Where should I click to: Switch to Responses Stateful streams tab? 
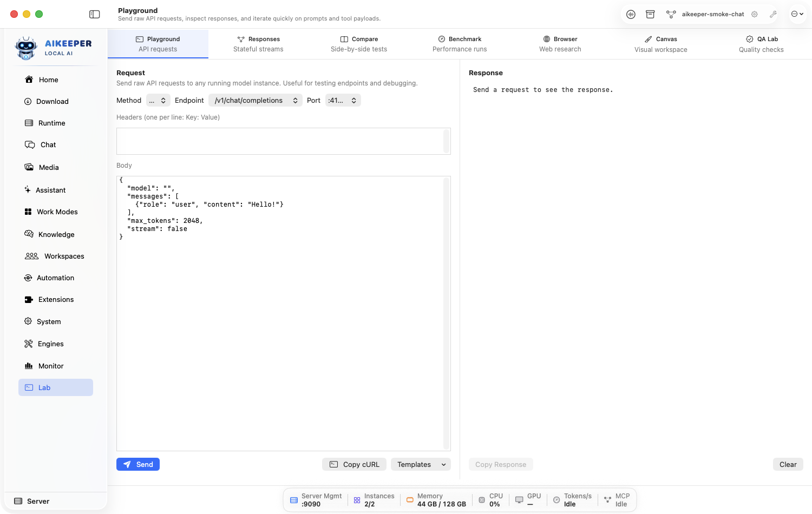(x=258, y=44)
